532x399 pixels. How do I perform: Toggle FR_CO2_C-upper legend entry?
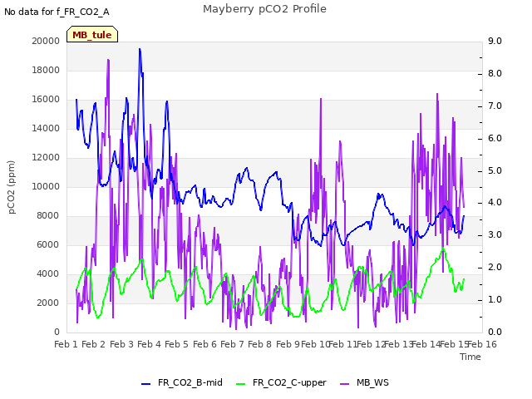[281, 382]
